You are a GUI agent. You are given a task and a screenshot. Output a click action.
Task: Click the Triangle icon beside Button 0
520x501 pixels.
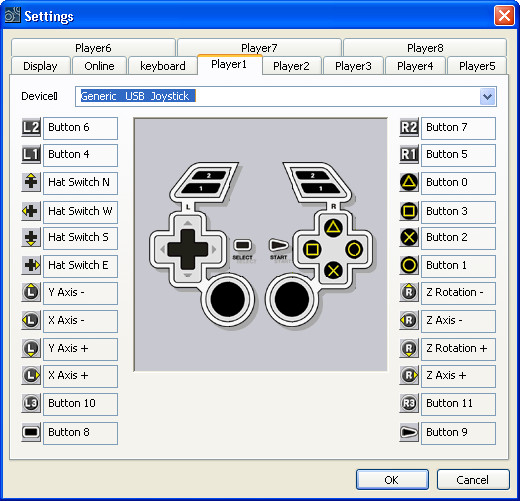(409, 182)
